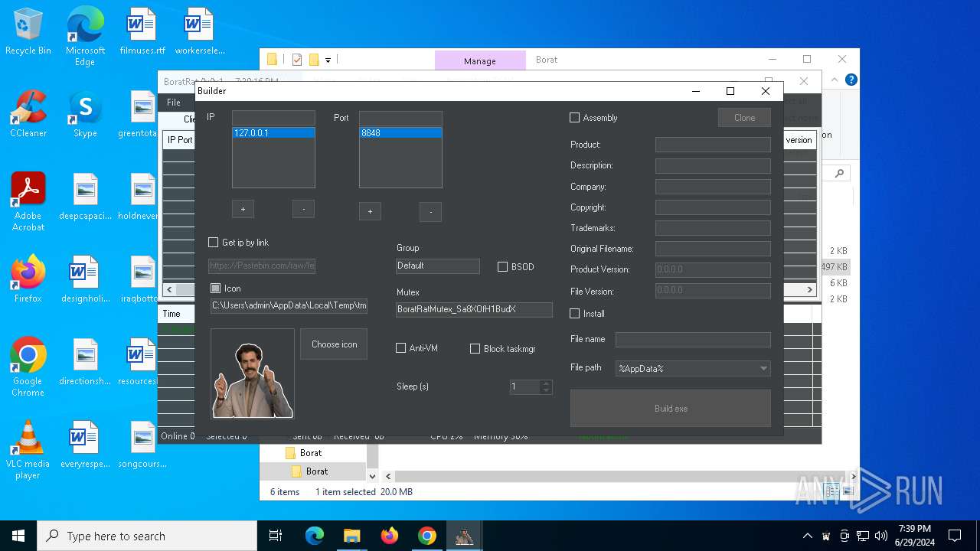Viewport: 980px width, 551px height.
Task: Select 8848 in the Port list
Action: coord(400,133)
